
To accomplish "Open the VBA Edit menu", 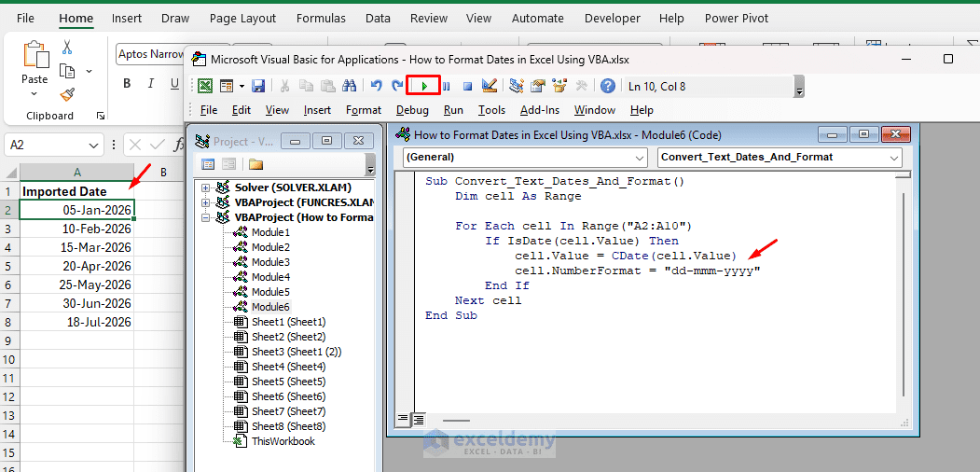I will [242, 110].
